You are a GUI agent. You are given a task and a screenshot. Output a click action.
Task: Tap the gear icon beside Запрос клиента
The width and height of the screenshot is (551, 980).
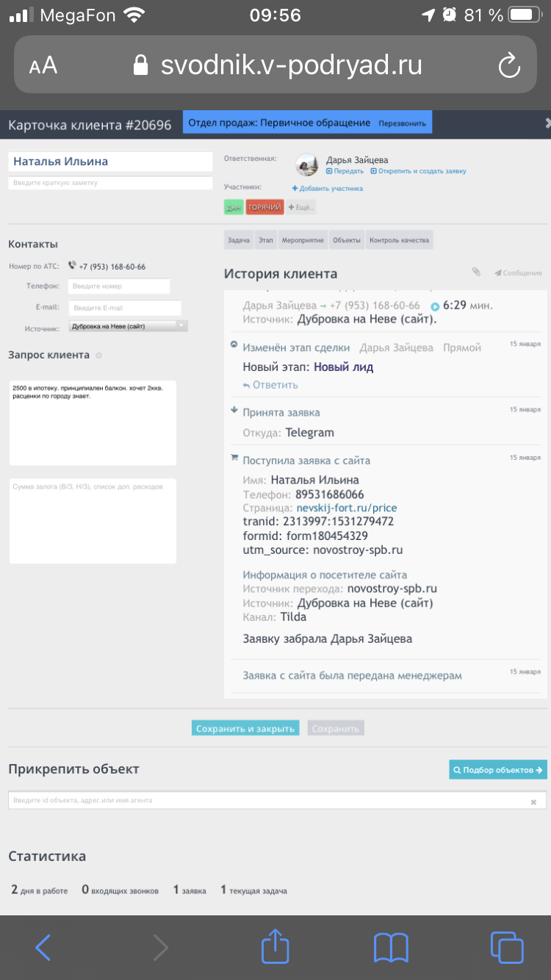point(99,356)
